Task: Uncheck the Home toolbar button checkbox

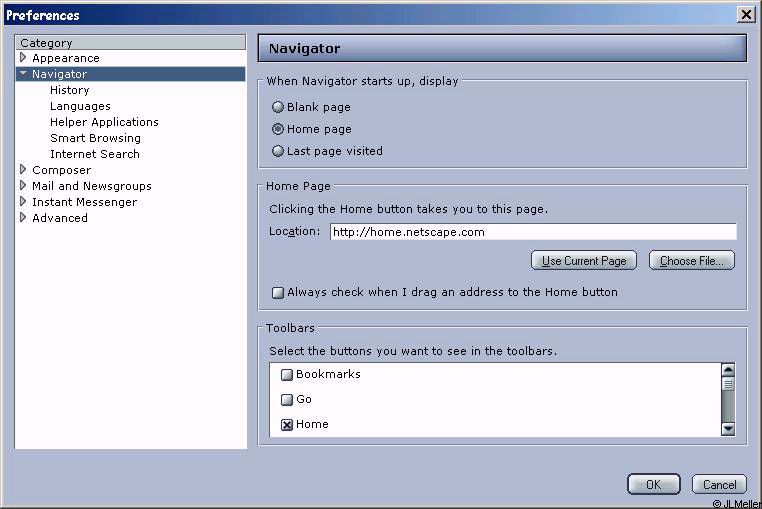Action: [x=287, y=425]
